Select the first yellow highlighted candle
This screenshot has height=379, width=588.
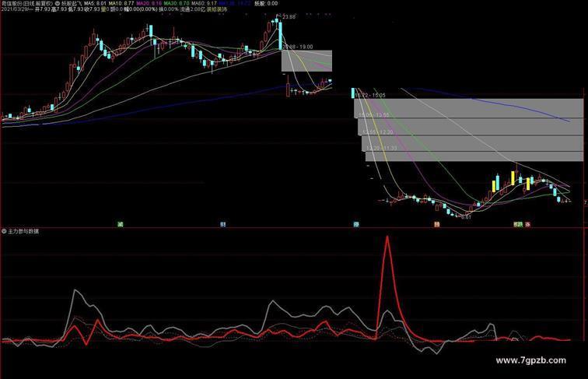[x=493, y=187]
